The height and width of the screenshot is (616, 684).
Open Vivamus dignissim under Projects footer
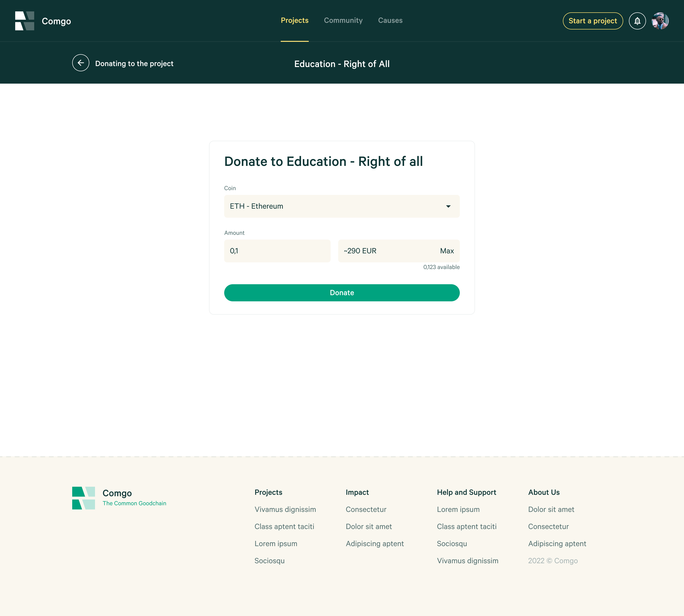tap(285, 509)
